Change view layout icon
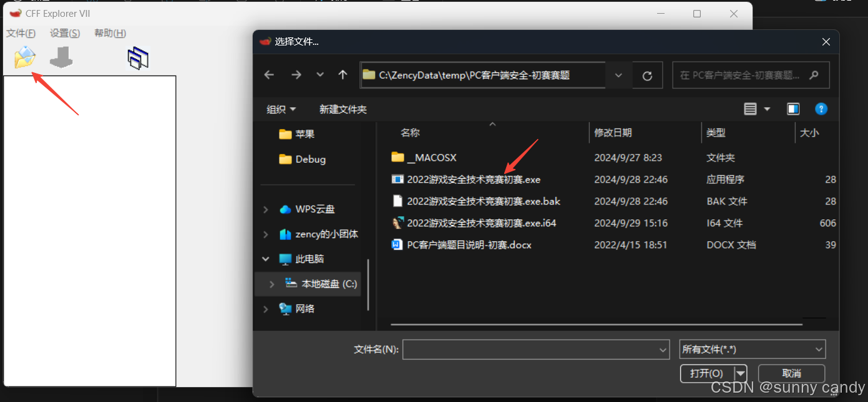This screenshot has height=402, width=868. click(751, 109)
